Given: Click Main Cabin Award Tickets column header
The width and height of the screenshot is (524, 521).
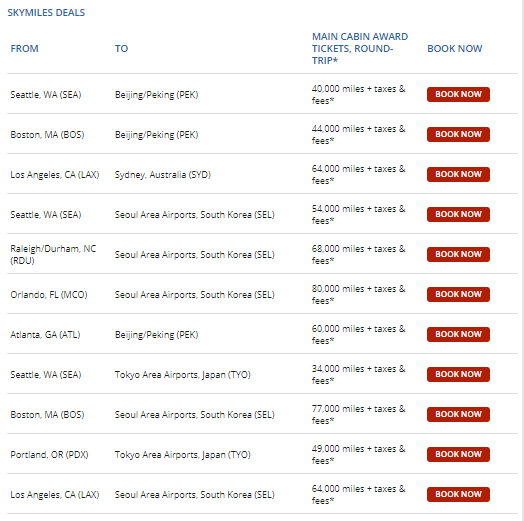Looking at the screenshot, I should [360, 49].
